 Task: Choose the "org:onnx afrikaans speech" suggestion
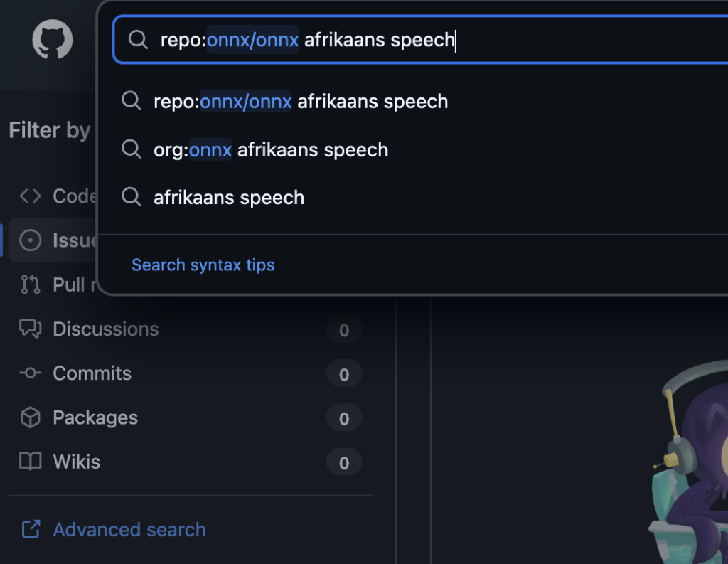click(x=271, y=150)
